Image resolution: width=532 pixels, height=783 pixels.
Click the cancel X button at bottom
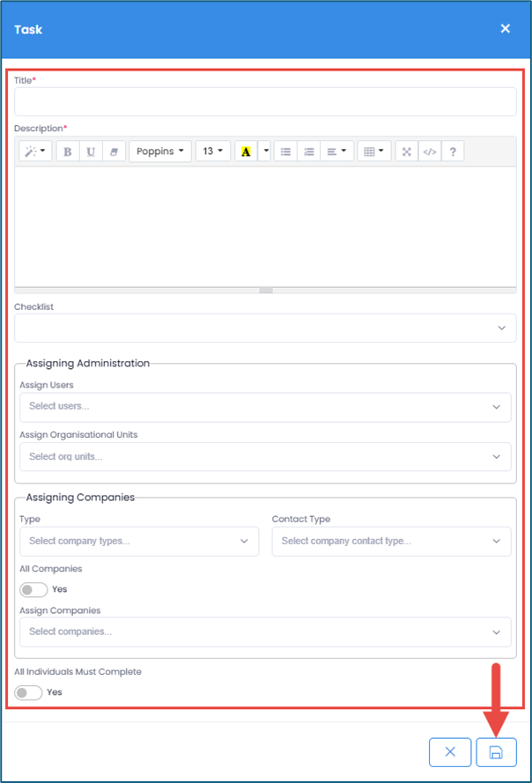[x=450, y=752]
